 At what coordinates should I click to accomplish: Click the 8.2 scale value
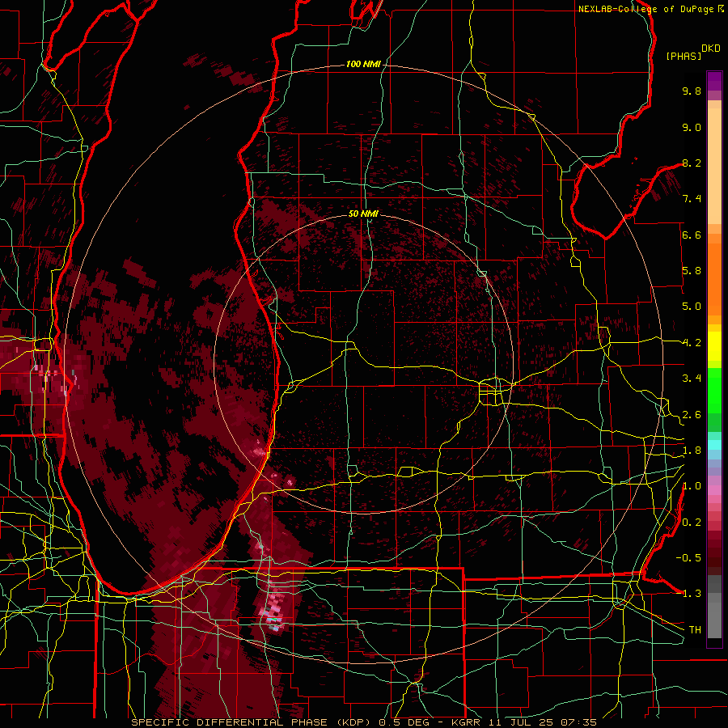692,163
